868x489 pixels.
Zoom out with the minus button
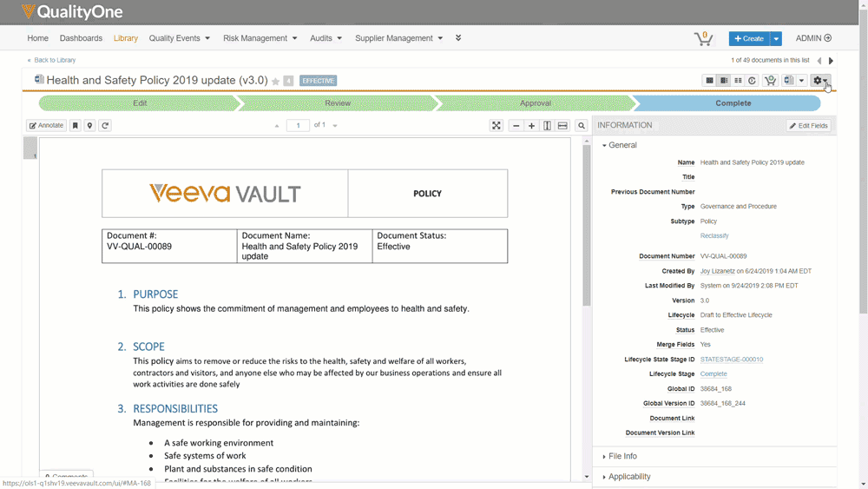point(516,126)
